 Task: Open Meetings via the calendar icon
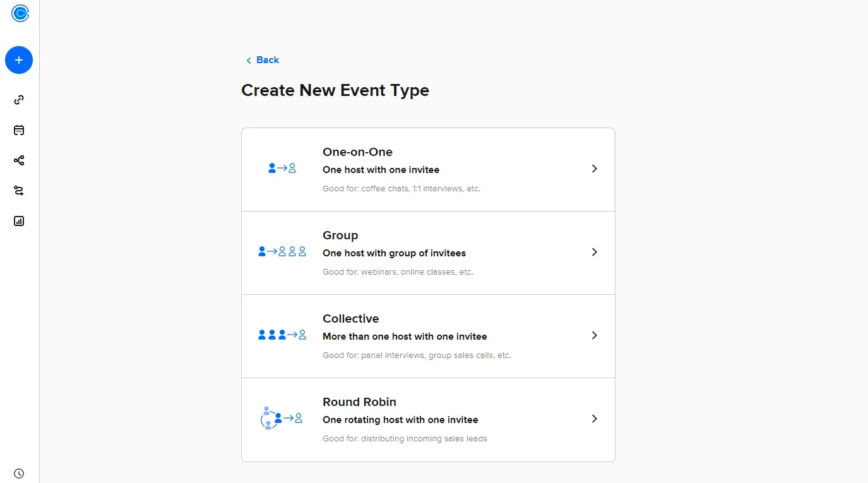(18, 130)
